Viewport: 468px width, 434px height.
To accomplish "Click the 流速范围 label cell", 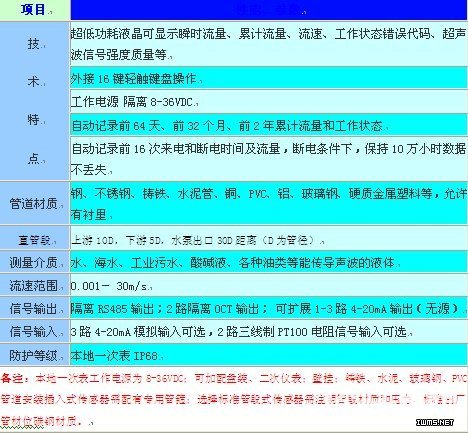I will pyautogui.click(x=34, y=285).
